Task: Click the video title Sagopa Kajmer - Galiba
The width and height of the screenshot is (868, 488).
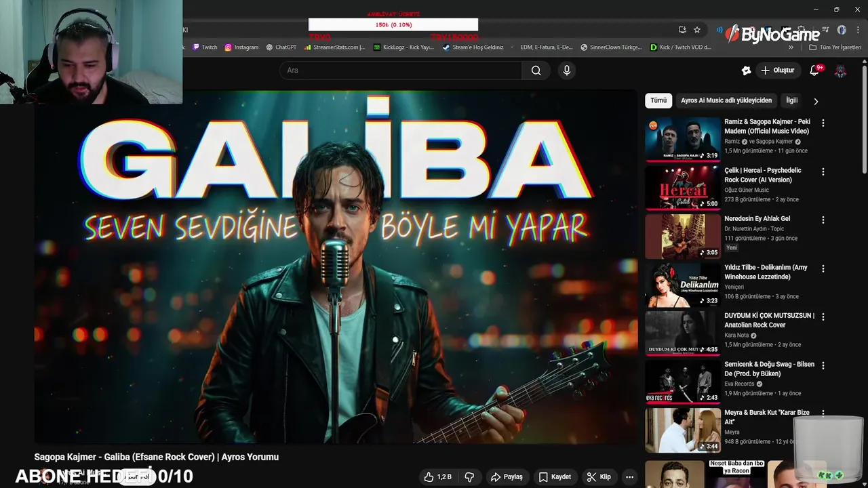Action: coord(157,457)
